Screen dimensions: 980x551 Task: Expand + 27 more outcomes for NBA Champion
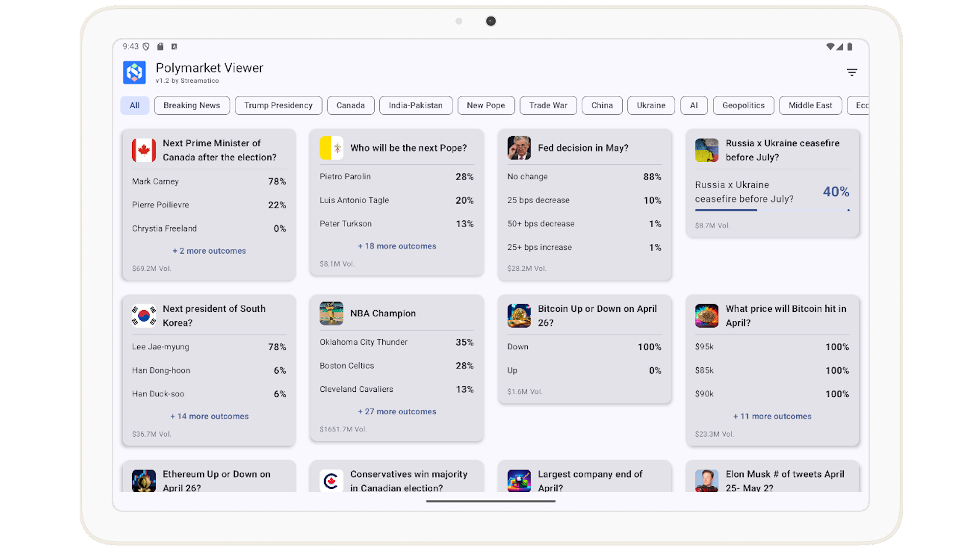coord(397,412)
